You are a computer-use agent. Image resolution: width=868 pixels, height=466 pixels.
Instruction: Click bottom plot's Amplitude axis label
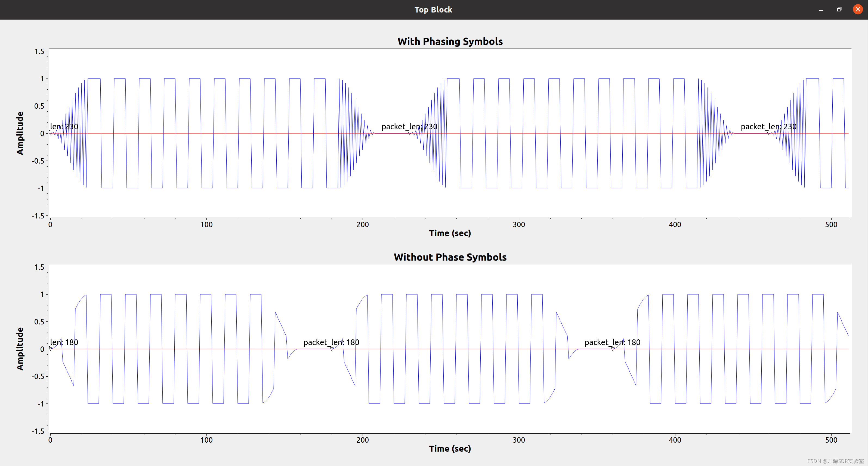pyautogui.click(x=20, y=349)
